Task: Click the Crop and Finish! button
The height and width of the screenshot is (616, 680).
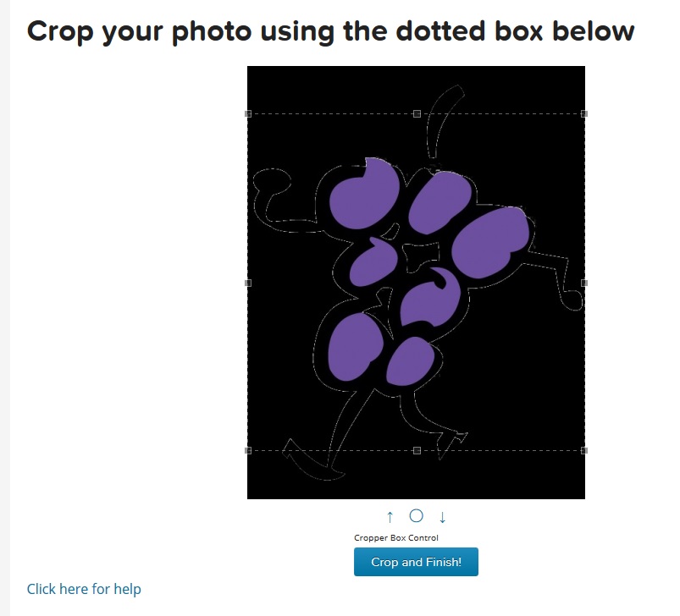Action: tap(416, 562)
